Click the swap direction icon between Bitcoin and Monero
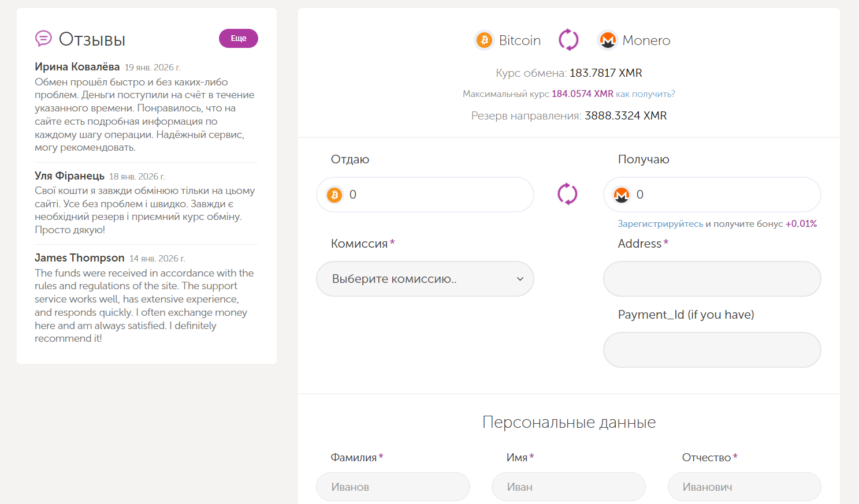Screen dimensions: 859x504 [x=568, y=40]
